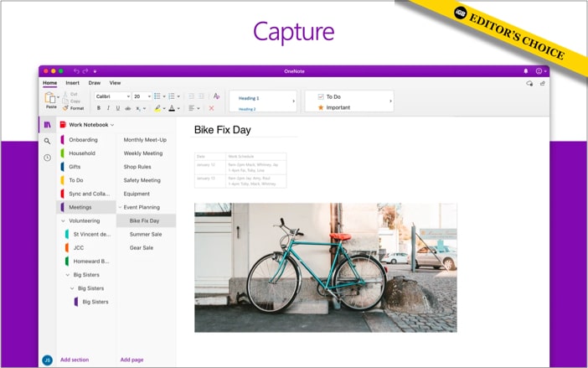
Task: Toggle underline formatting
Action: pyautogui.click(x=118, y=108)
